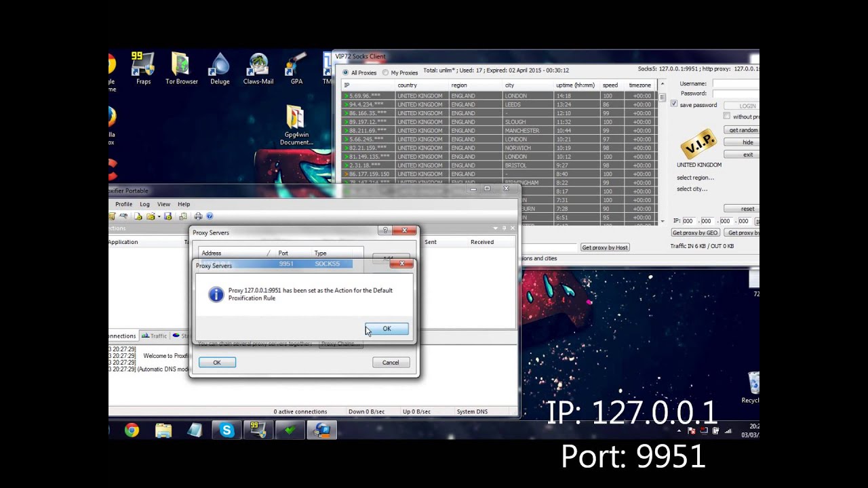Click Proxifier toolbar blue help icon
868x488 pixels.
coord(210,216)
